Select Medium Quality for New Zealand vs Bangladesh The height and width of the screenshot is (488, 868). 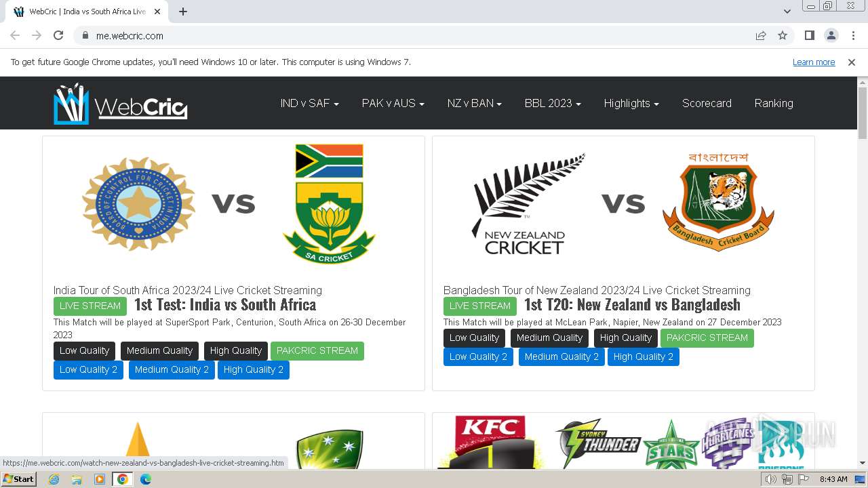(x=549, y=338)
